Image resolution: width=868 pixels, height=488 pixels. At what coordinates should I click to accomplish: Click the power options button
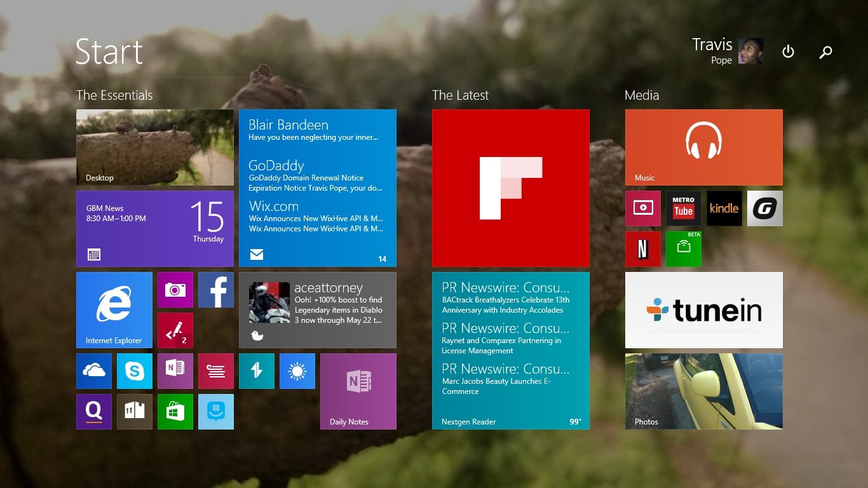click(x=788, y=51)
